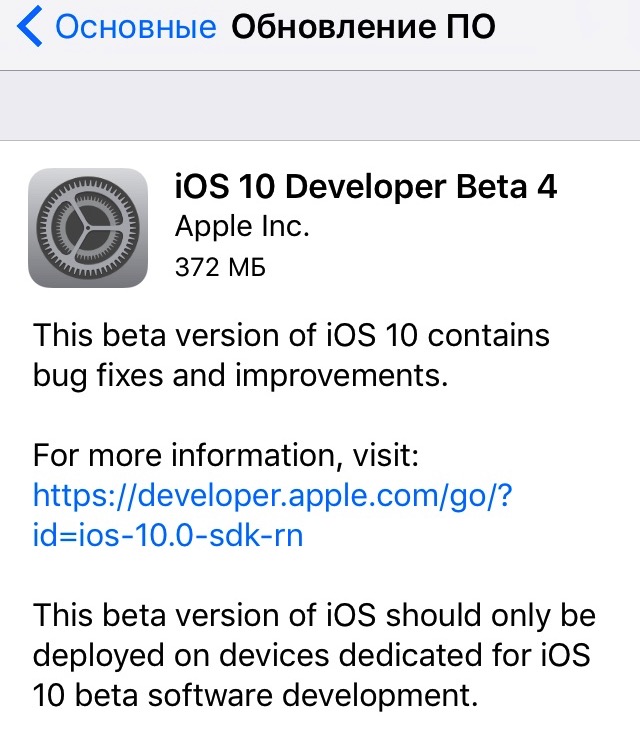The width and height of the screenshot is (640, 731).
Task: Tap the Обновление ПО page title
Action: tap(363, 28)
